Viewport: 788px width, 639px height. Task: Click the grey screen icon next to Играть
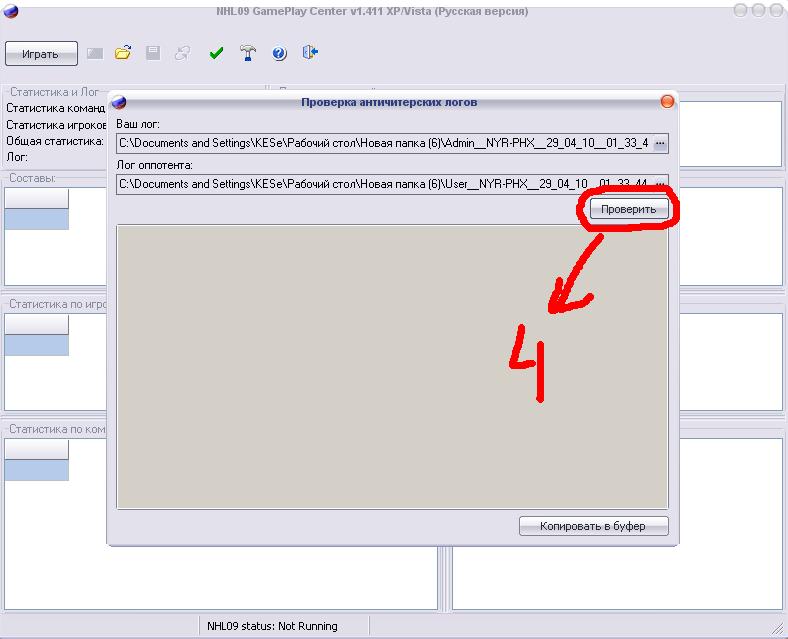pos(94,53)
